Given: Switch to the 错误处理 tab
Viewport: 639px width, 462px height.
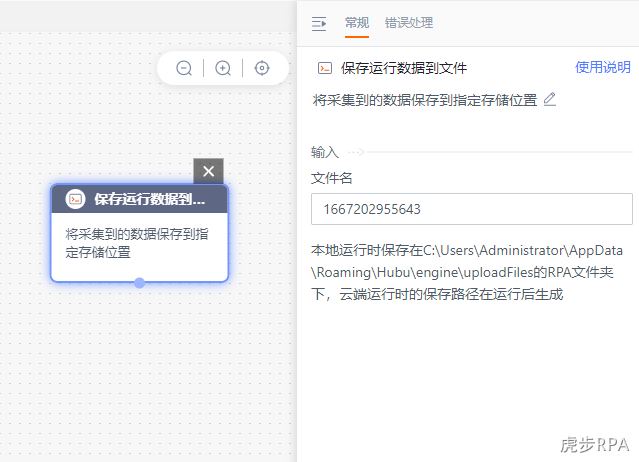Looking at the screenshot, I should (409, 23).
